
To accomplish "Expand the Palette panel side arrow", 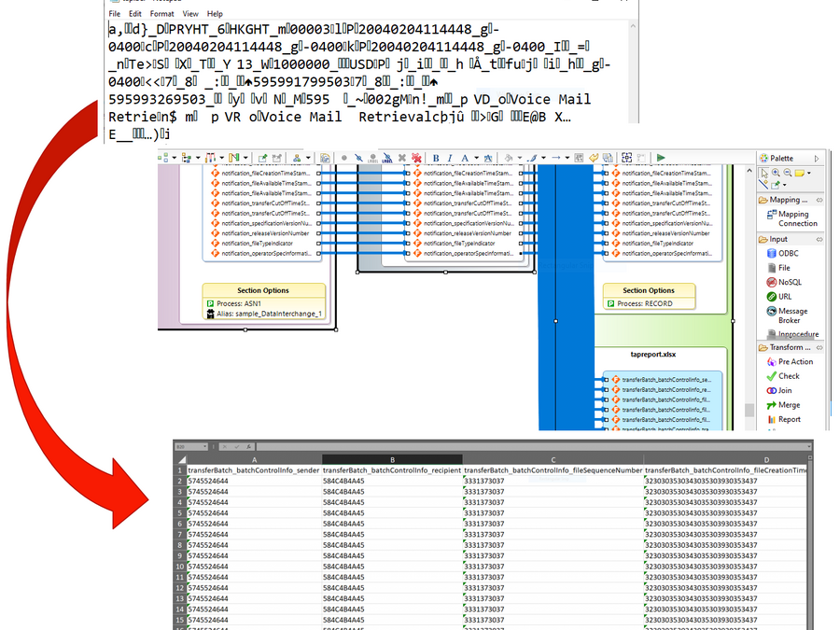I will [817, 159].
